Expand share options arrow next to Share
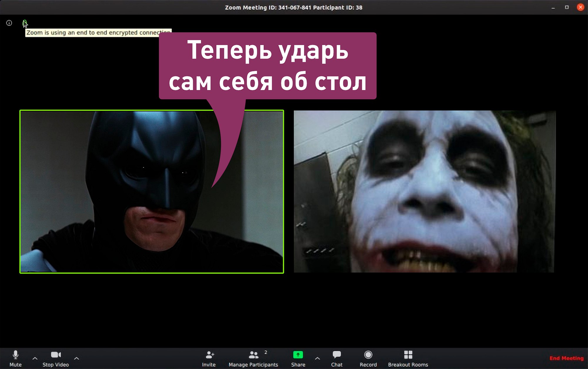588x369 pixels. [x=317, y=358]
